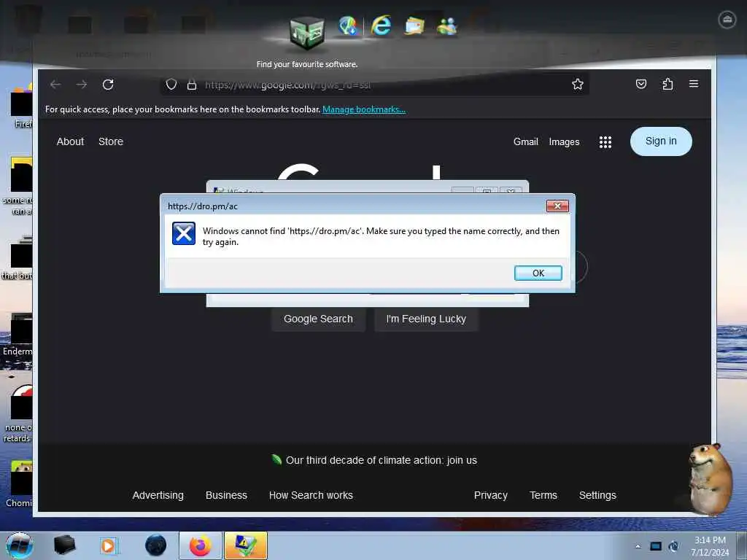Click the hamster desktop mascot
Image resolution: width=747 pixels, height=560 pixels.
pos(710,479)
